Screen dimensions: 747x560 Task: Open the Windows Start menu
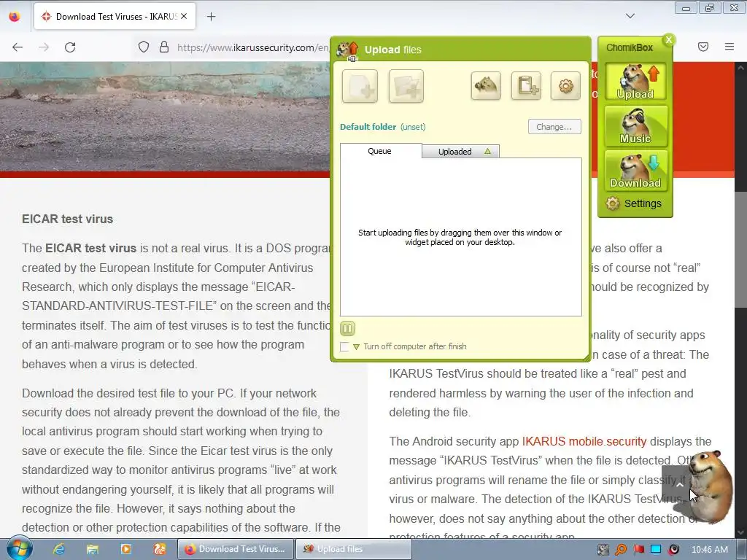(20, 548)
